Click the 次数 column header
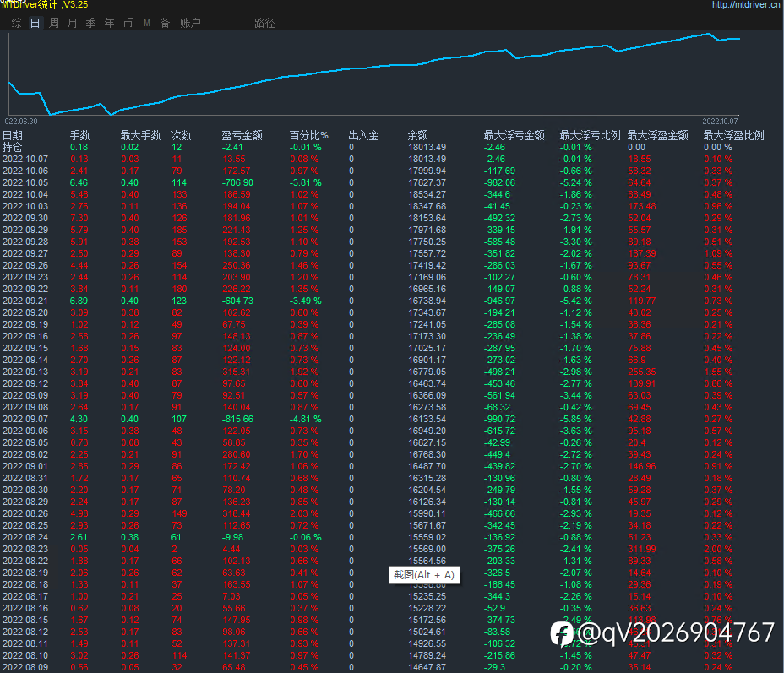Viewport: 784px width, 673px height. pos(181,135)
